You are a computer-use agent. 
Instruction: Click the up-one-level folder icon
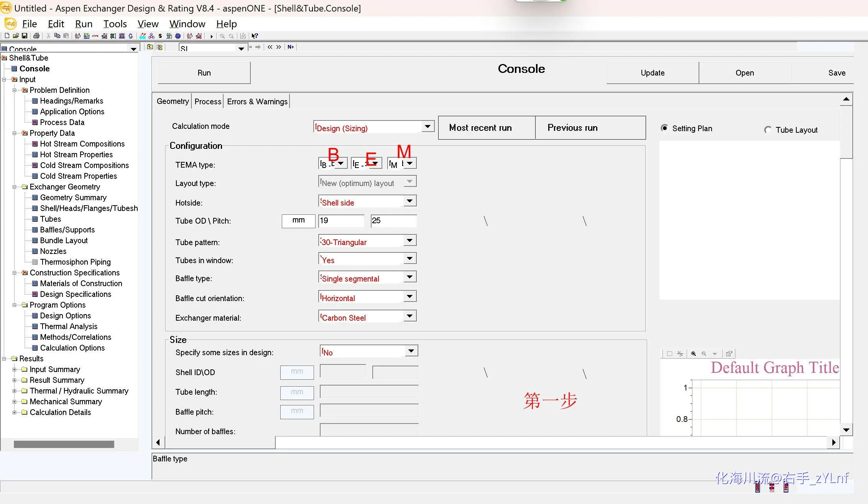(150, 47)
